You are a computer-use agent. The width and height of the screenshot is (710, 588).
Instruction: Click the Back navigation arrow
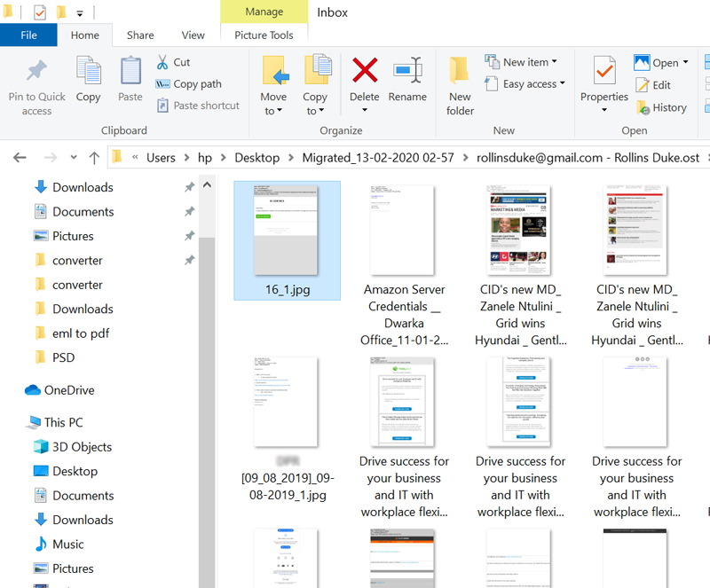[x=20, y=158]
